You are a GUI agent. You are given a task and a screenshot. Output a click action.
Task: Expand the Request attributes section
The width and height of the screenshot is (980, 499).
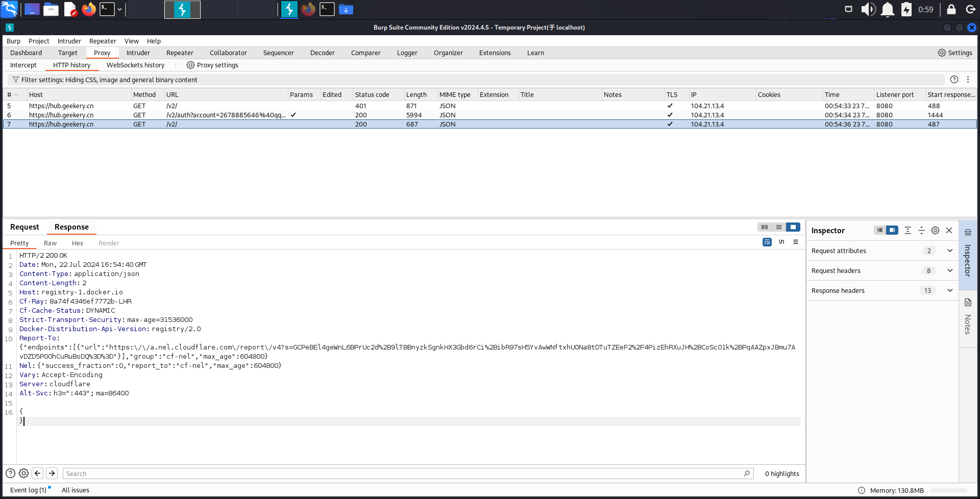coord(949,251)
